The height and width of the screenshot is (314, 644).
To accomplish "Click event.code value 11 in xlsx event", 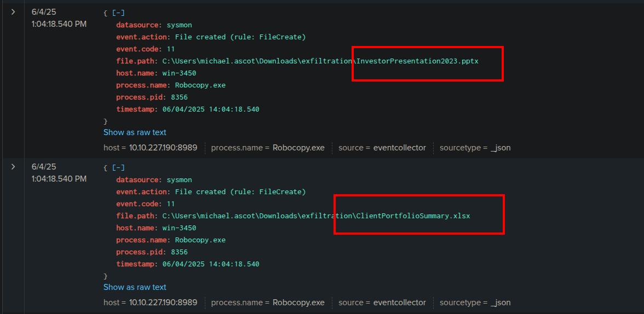I will 170,203.
